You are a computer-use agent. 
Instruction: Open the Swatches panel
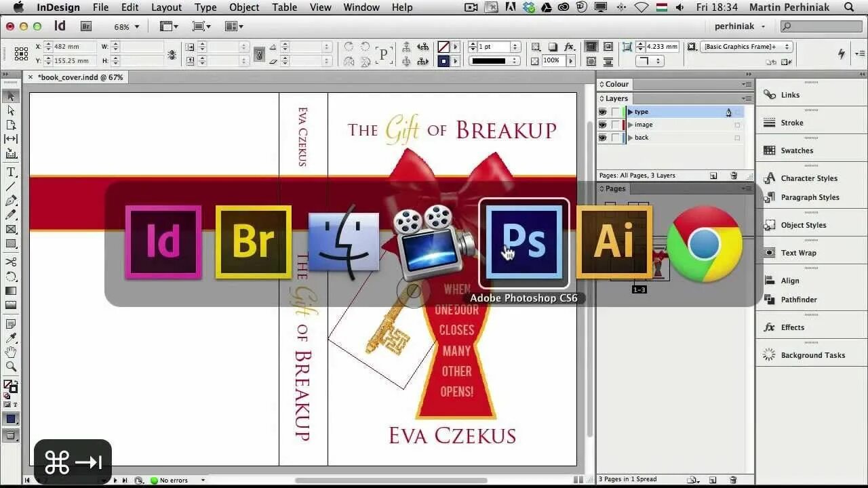797,150
